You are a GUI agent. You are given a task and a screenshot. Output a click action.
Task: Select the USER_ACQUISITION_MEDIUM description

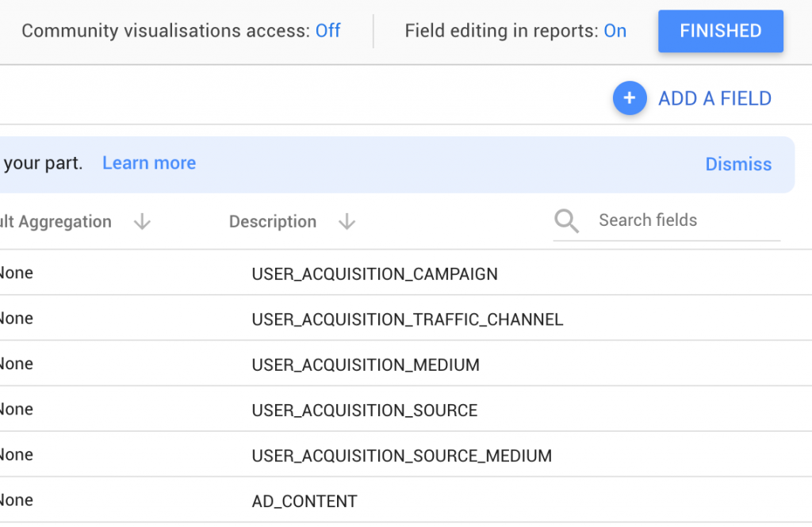tap(366, 365)
